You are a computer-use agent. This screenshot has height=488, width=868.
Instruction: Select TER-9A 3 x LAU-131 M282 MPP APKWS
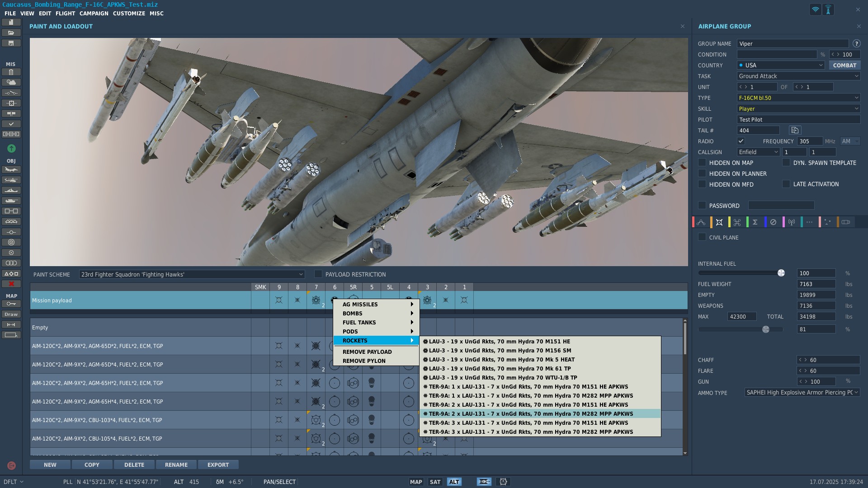[531, 432]
